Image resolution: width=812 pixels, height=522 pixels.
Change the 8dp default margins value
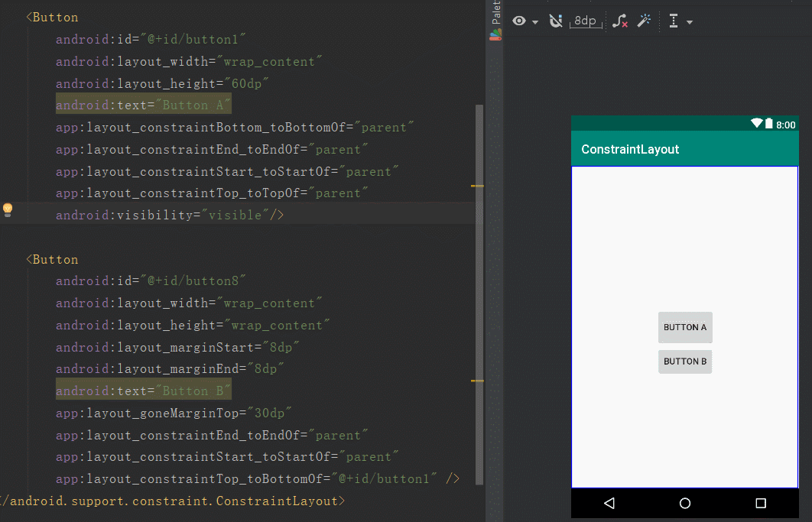(586, 21)
